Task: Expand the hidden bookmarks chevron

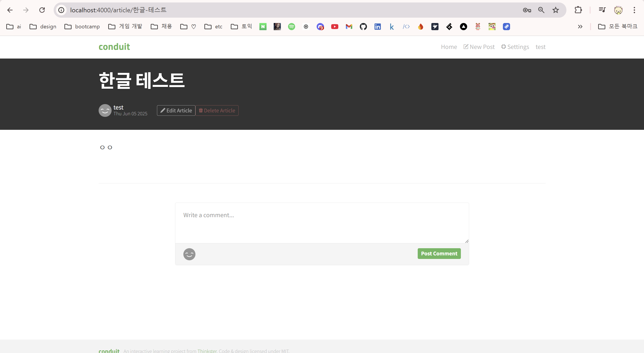Action: coord(580,27)
